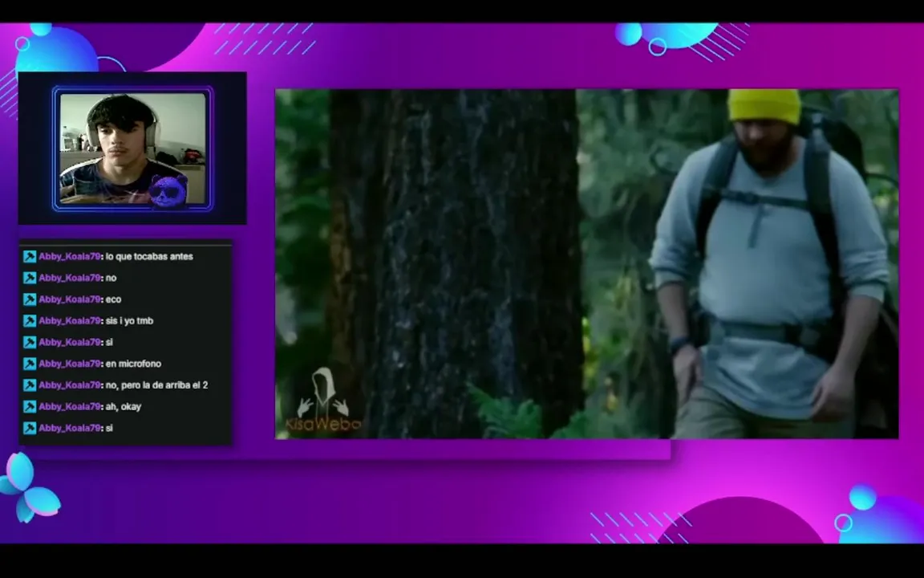Click moderator badge beside "no, pero la de arriba el 2"
924x578 pixels.
pos(30,385)
